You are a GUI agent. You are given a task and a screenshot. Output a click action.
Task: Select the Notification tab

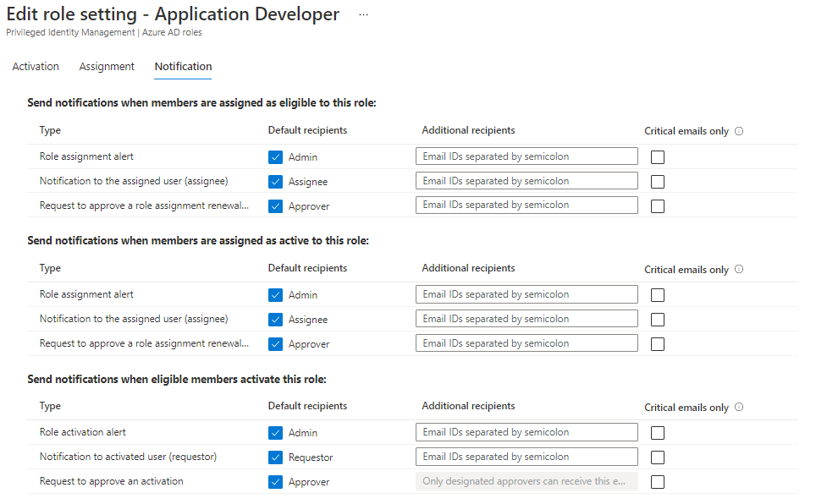[x=183, y=66]
